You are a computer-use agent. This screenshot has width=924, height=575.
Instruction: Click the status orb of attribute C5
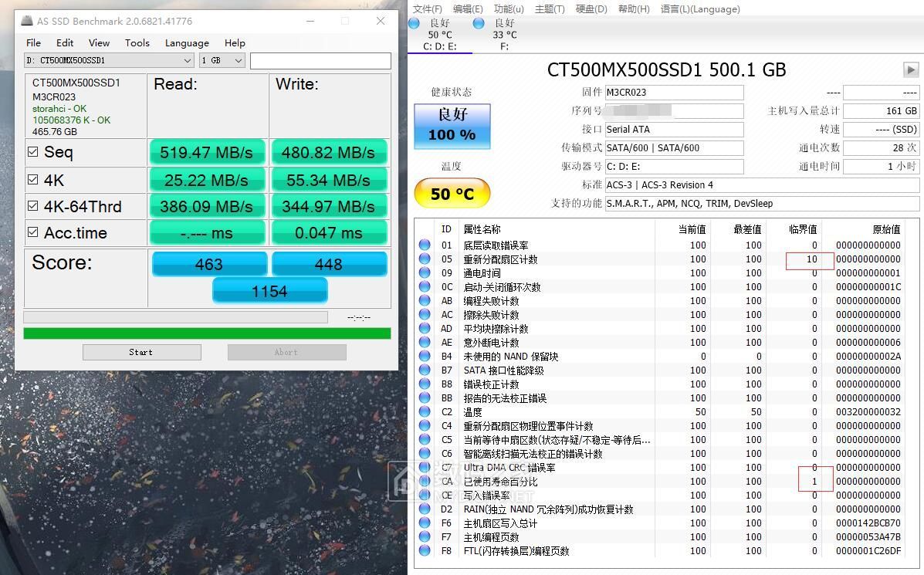(425, 439)
